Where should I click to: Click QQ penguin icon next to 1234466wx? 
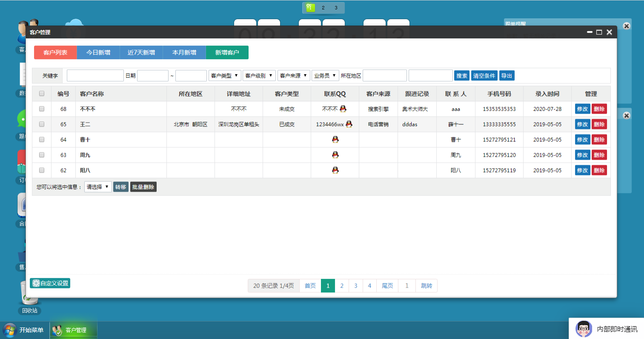[x=349, y=124]
